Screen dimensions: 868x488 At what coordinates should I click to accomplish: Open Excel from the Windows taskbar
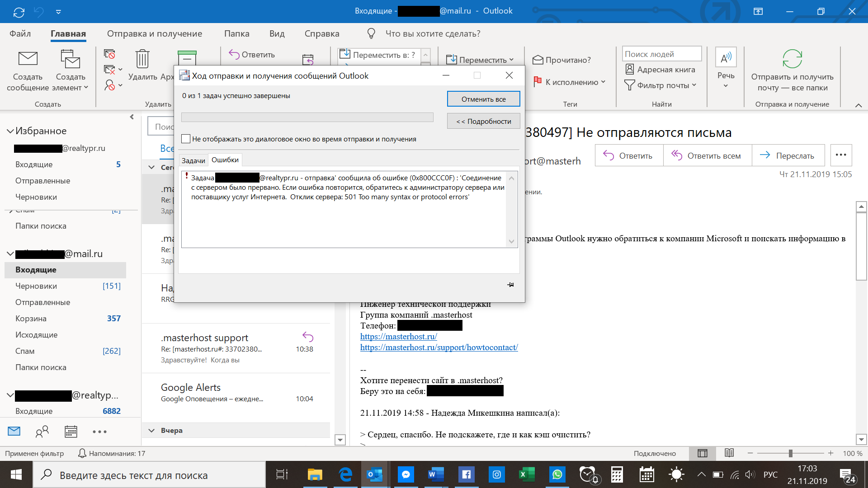click(526, 474)
